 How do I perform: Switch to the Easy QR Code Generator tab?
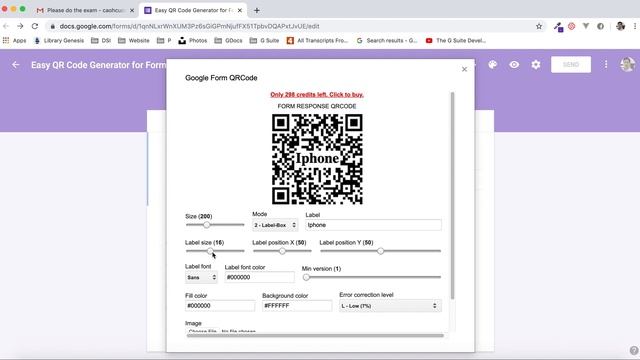tap(193, 10)
